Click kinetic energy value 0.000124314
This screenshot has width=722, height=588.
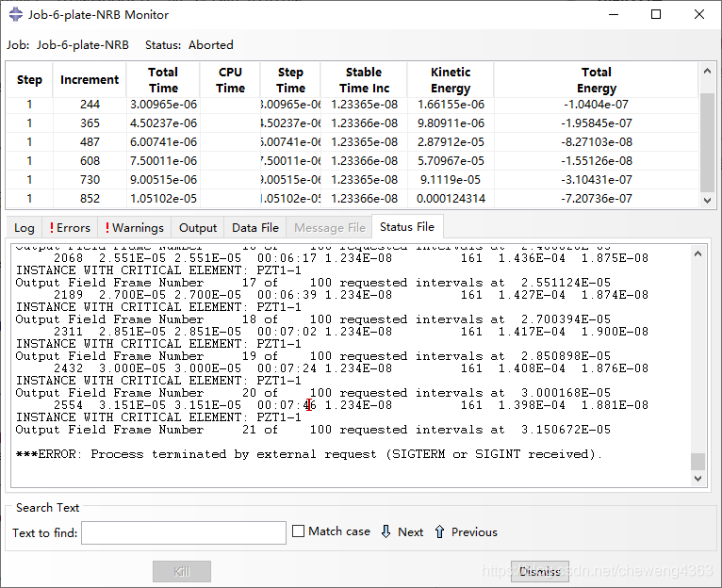(451, 199)
